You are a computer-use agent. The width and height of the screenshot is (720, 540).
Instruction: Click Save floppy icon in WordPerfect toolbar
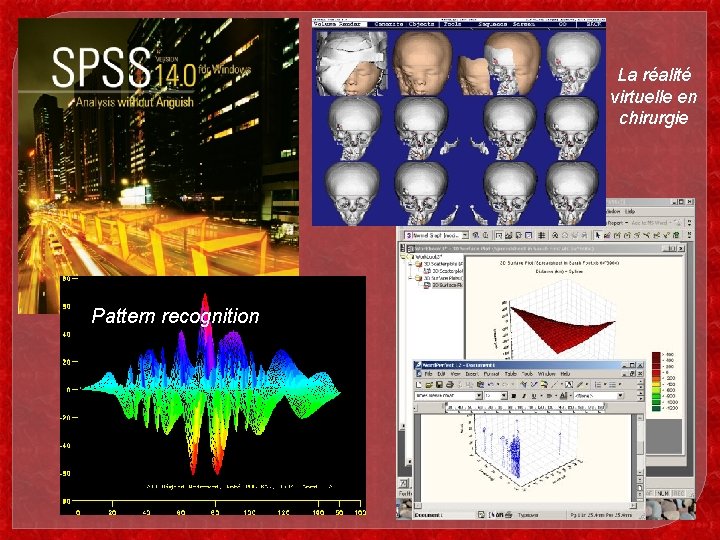[x=439, y=385]
